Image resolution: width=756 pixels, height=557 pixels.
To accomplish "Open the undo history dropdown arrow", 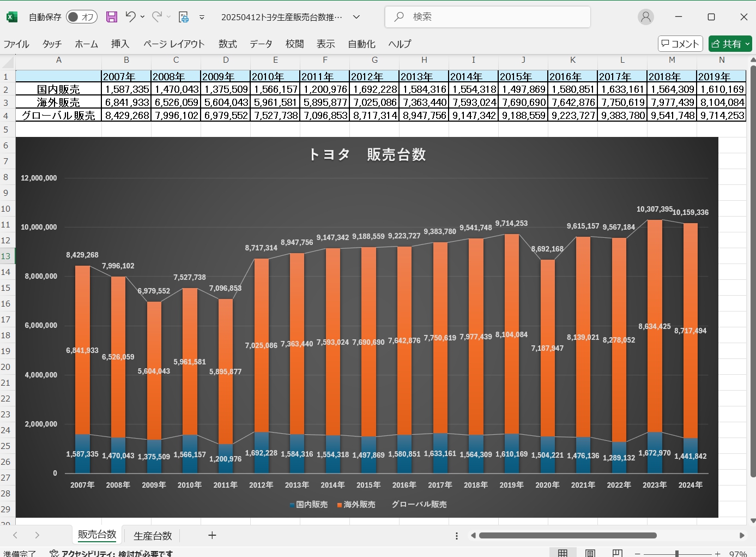I will coord(142,17).
